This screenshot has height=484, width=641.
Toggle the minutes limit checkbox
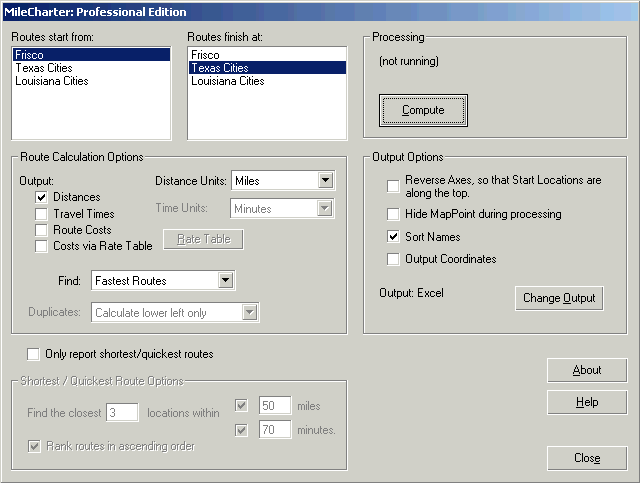pos(241,430)
